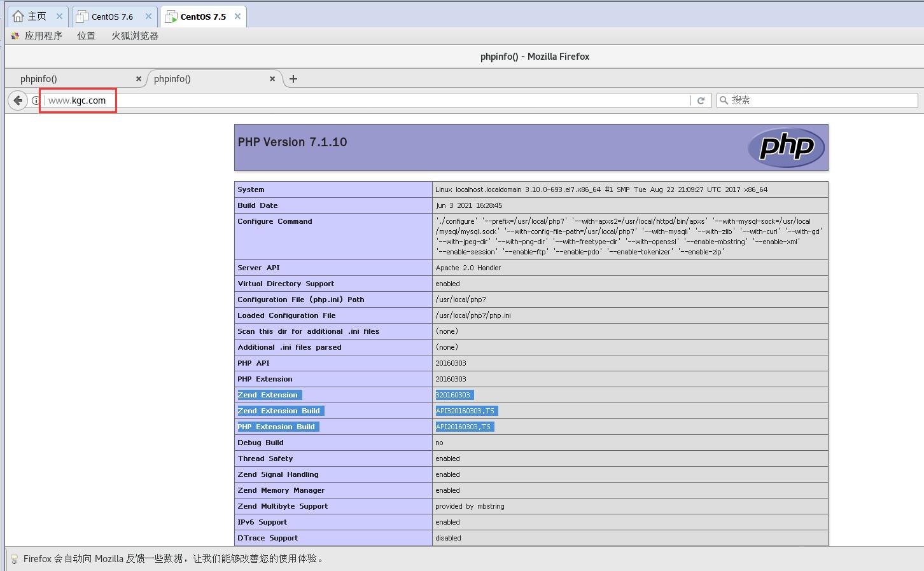924x571 pixels.
Task: Click the www.kgc.com address bar
Action: pyautogui.click(x=367, y=100)
